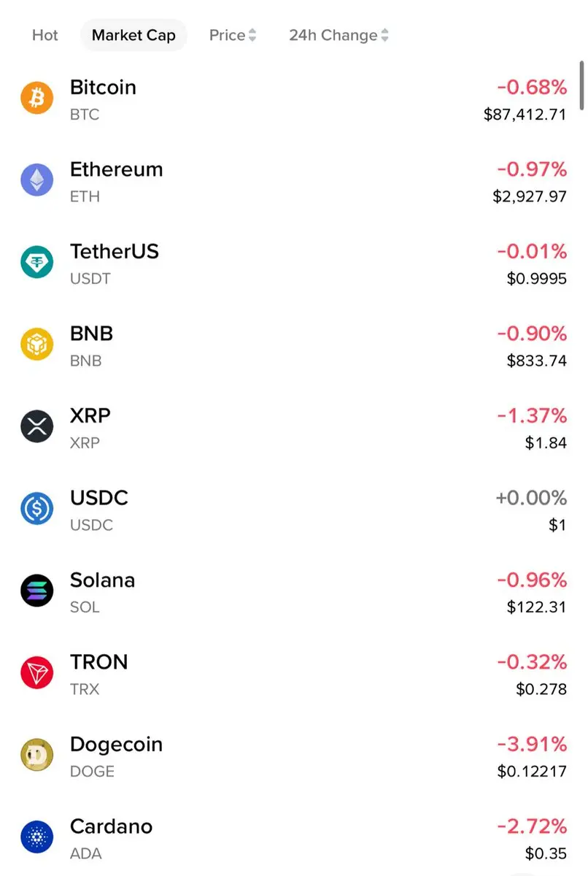Switch to the Hot tab
This screenshot has width=588, height=876.
point(45,35)
